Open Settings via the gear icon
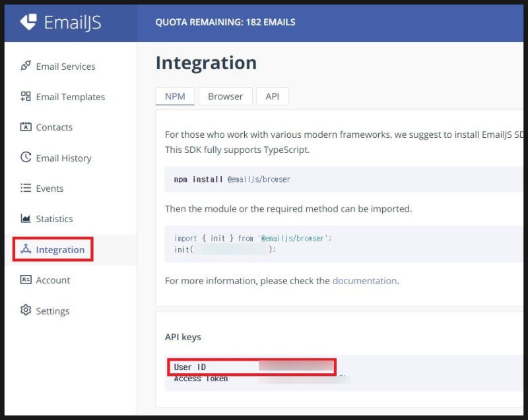The height and width of the screenshot is (420, 528). (x=25, y=311)
